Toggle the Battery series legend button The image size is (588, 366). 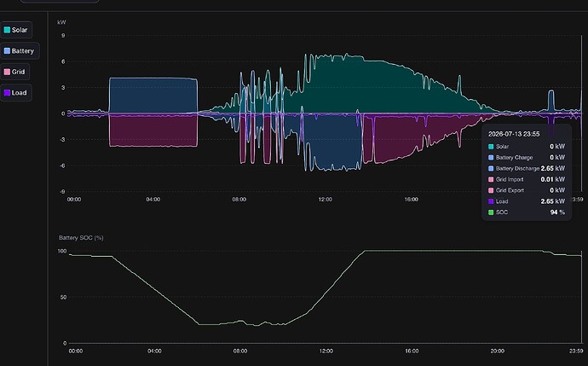tap(20, 51)
